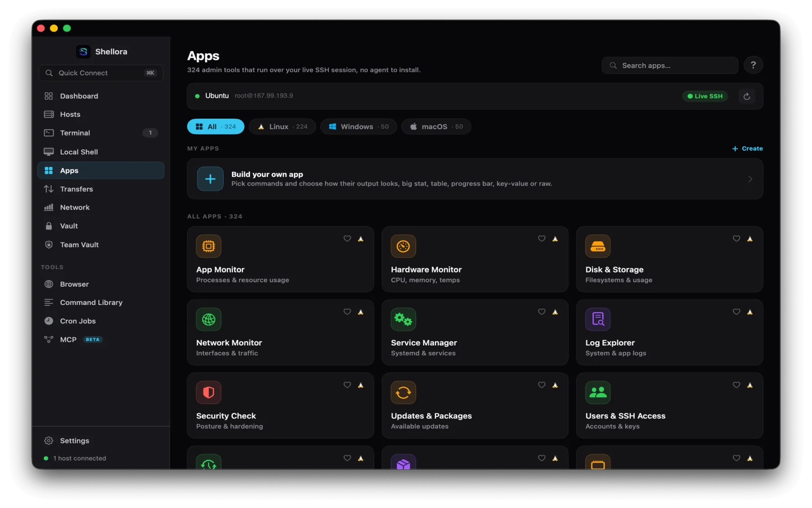
Task: Open the App Monitor chip icon
Action: (208, 246)
